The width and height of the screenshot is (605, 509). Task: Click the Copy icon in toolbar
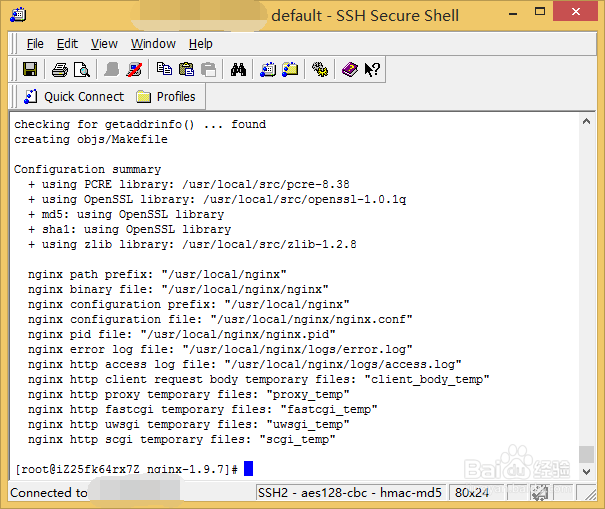[x=164, y=69]
